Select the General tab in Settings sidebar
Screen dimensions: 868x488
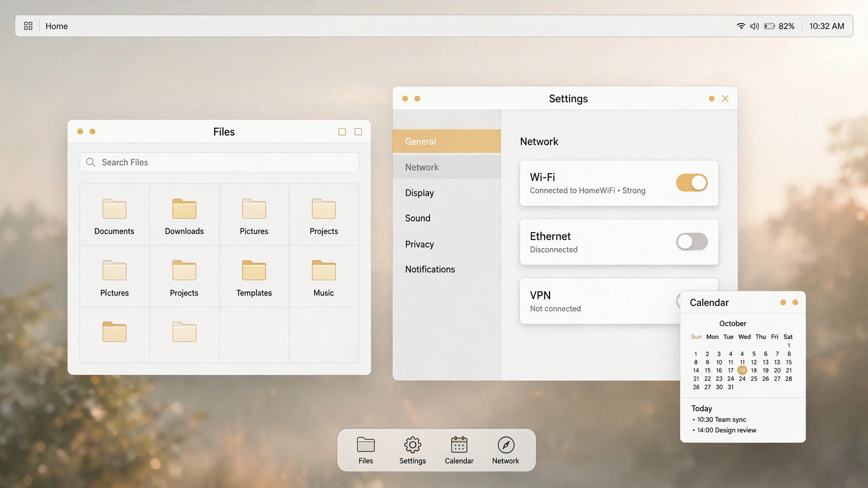447,141
